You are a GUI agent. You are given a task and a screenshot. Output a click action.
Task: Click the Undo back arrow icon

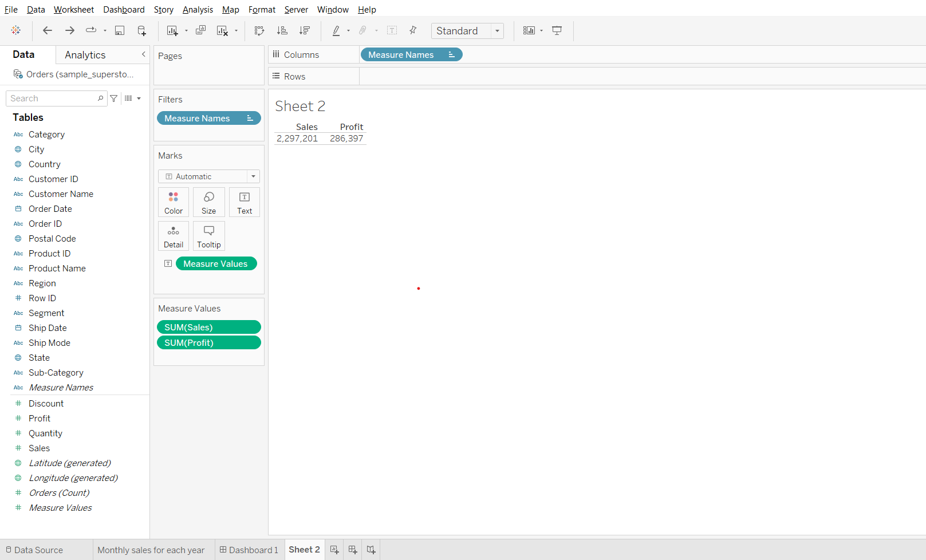click(48, 31)
